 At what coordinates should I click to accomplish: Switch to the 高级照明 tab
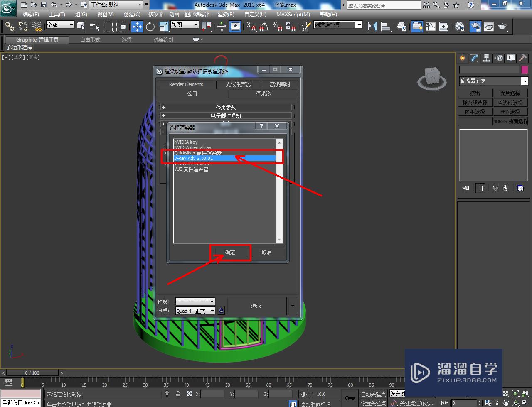(280, 84)
